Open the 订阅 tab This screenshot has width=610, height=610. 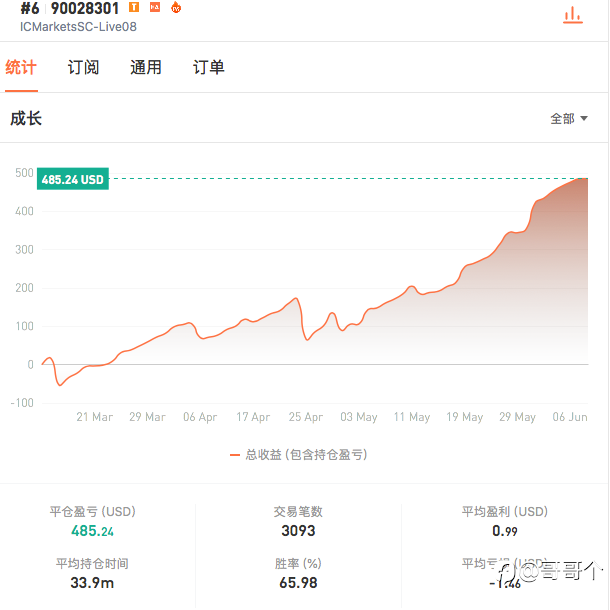click(x=83, y=67)
